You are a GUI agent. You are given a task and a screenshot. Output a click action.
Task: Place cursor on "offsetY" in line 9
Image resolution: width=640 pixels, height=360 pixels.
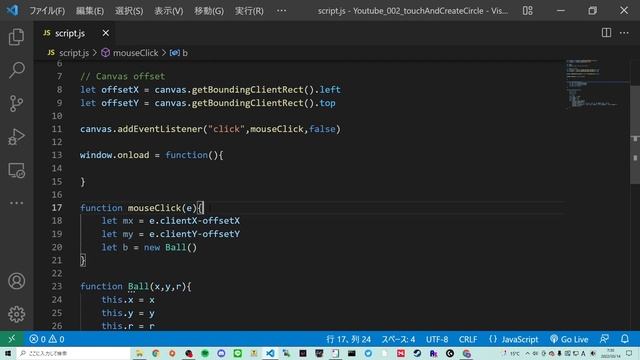click(120, 103)
